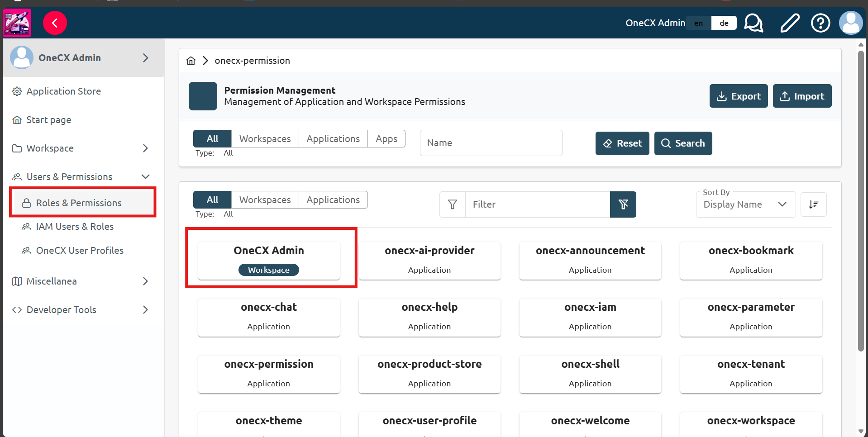This screenshot has width=868, height=437.
Task: Clear the filter using the crossed filter icon
Action: [623, 204]
